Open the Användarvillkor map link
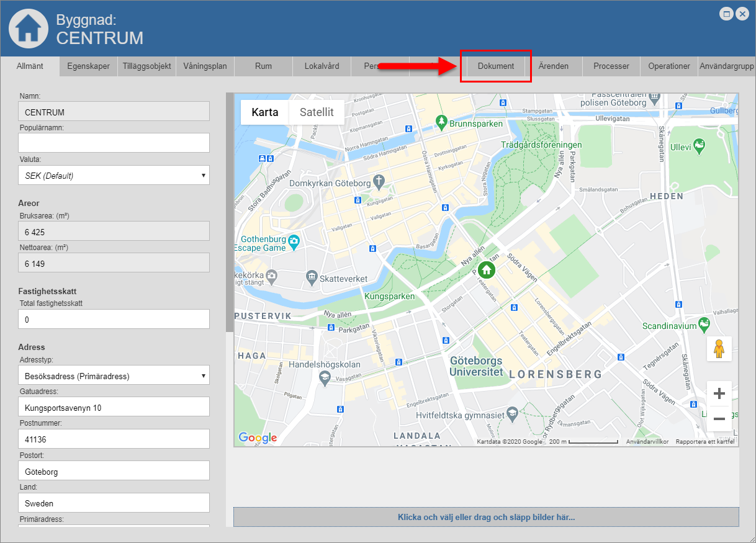This screenshot has height=543, width=756. [647, 442]
